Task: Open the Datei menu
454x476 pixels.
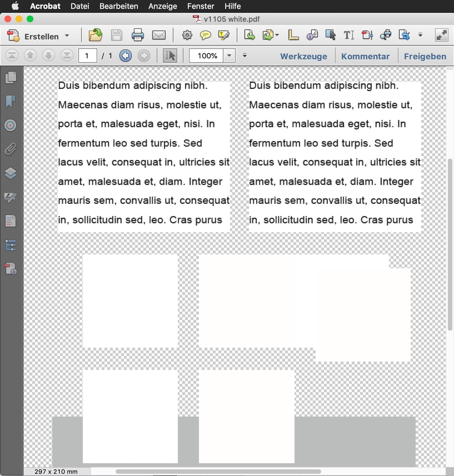Action: click(x=80, y=6)
